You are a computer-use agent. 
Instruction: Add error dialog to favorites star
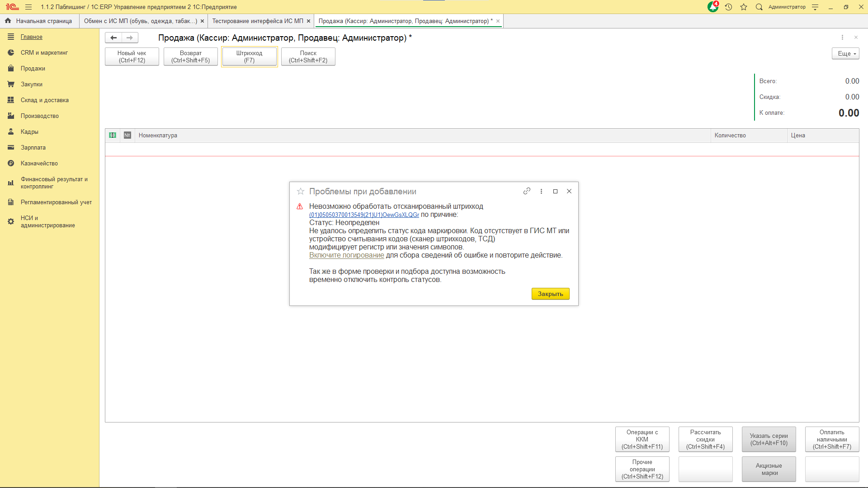301,192
